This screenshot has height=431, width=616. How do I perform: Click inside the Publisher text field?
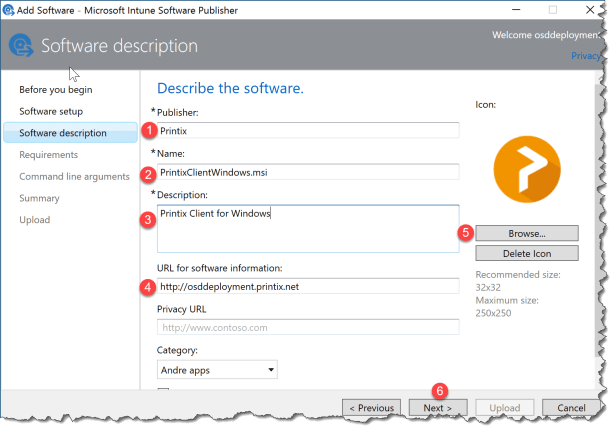pos(308,130)
